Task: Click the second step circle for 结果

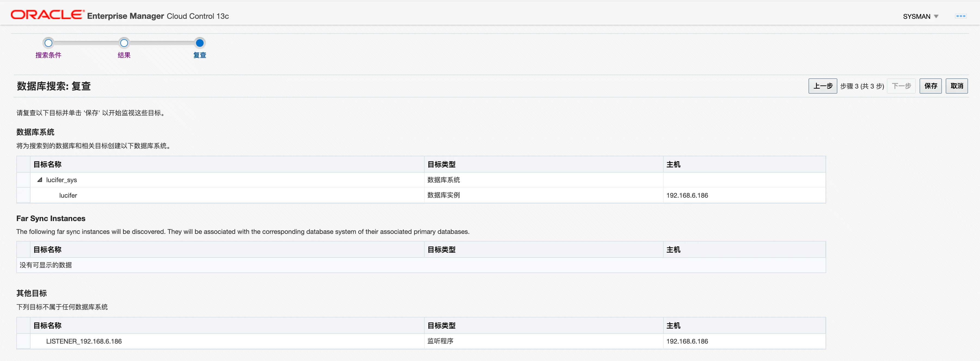Action: pos(124,43)
